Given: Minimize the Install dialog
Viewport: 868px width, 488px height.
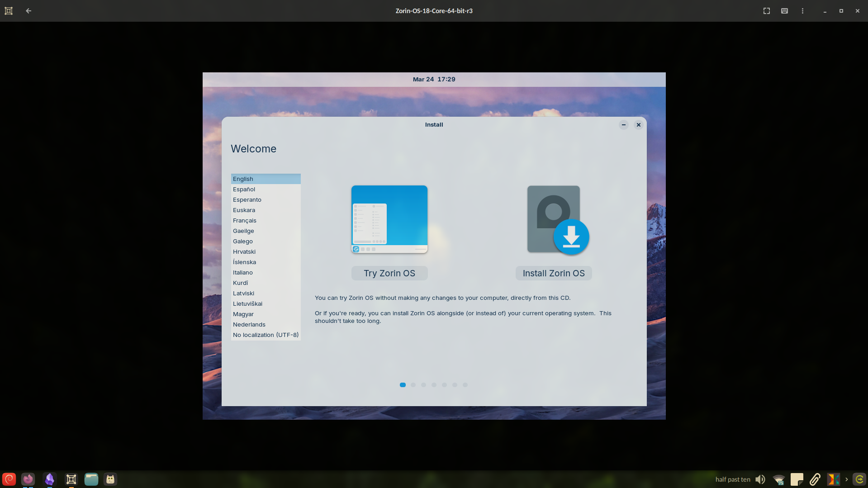Looking at the screenshot, I should 624,125.
